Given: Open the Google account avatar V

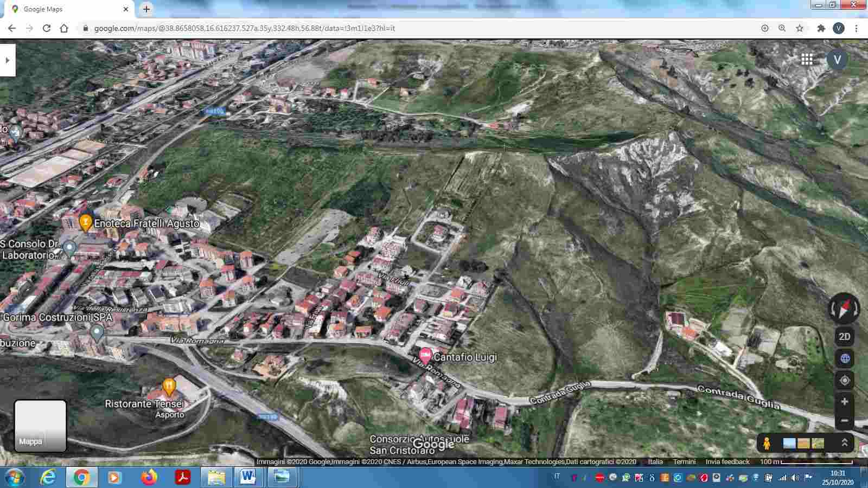Looking at the screenshot, I should [837, 60].
